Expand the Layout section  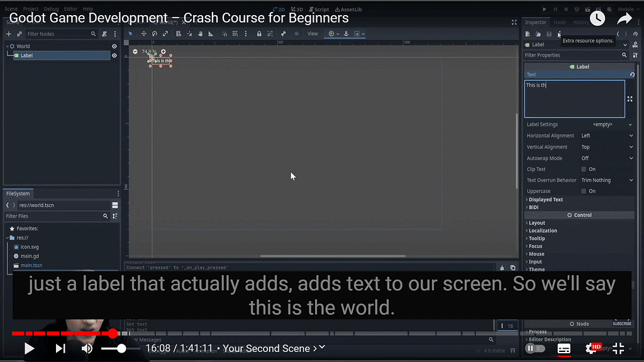coord(536,223)
